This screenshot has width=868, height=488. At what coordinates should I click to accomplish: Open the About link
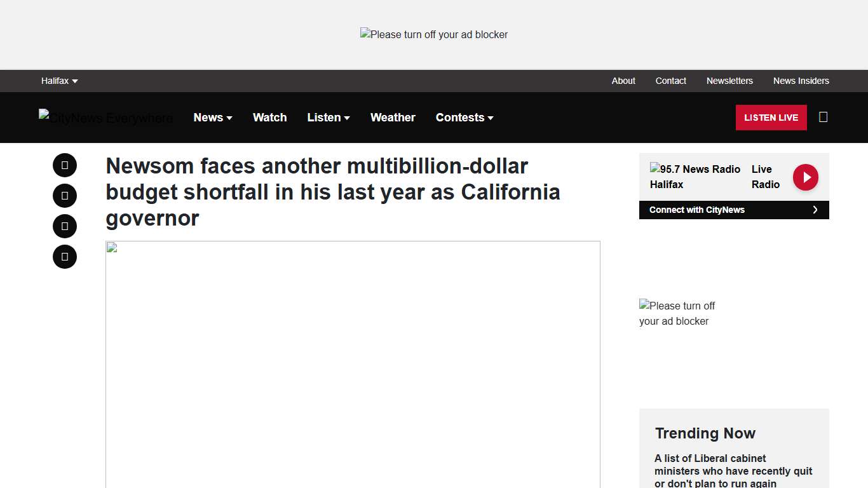tap(623, 81)
